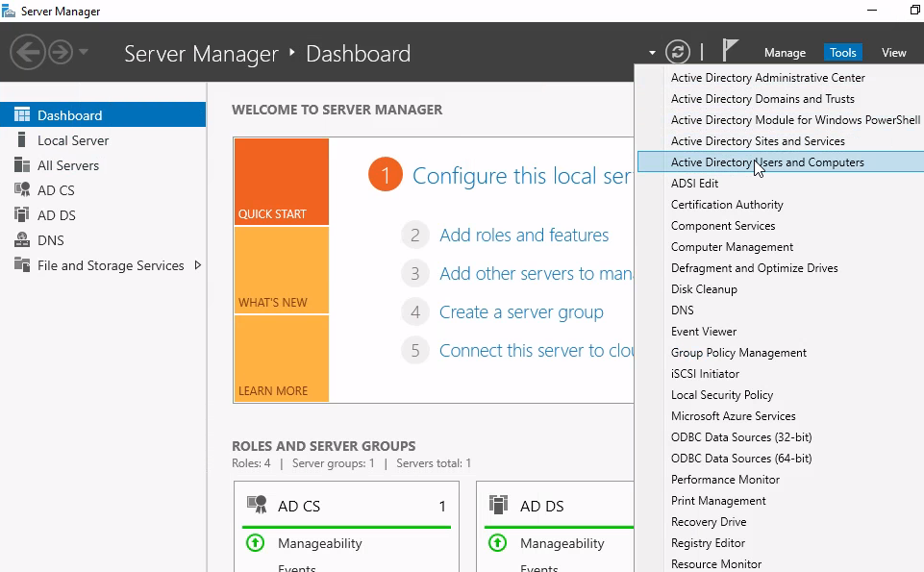This screenshot has height=572, width=924.
Task: Open LEARN MORE tile
Action: point(281,359)
